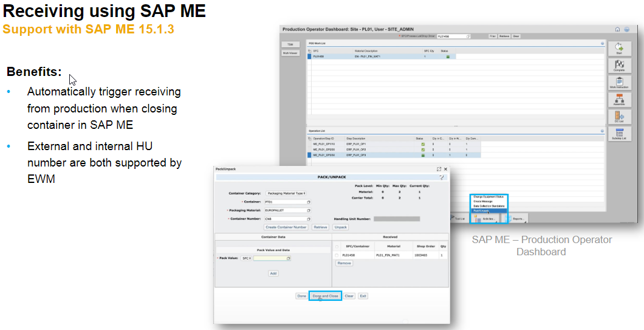This screenshot has height=330, width=644.
Task: Maximize the Pack/Unpack dialog
Action: [439, 169]
